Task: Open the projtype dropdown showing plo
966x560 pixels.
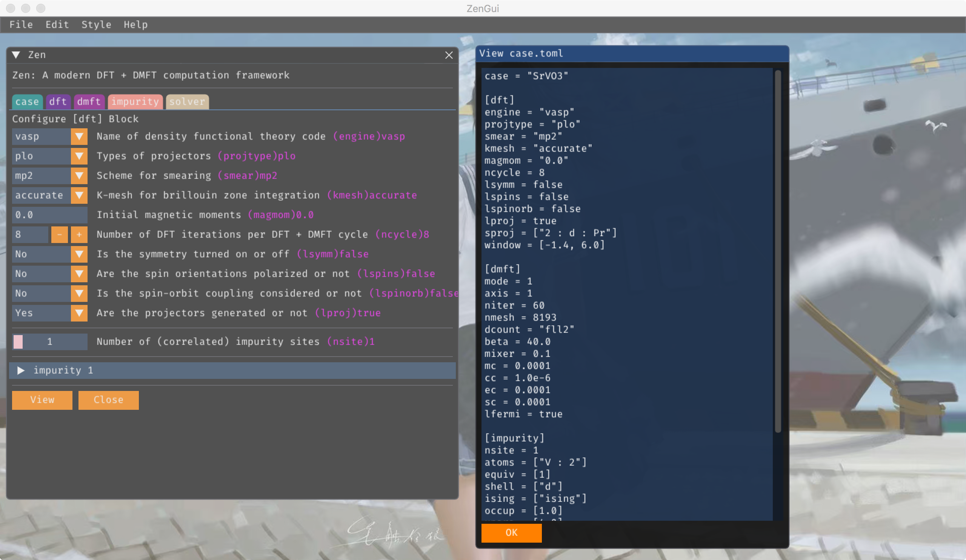Action: pos(50,156)
